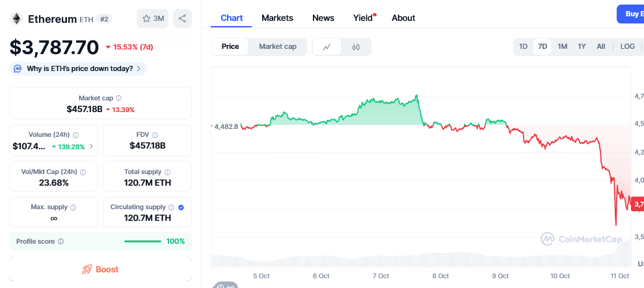Expand 'Why is ETH's price down today?'
Viewport: 644px width, 288px height.
78,68
